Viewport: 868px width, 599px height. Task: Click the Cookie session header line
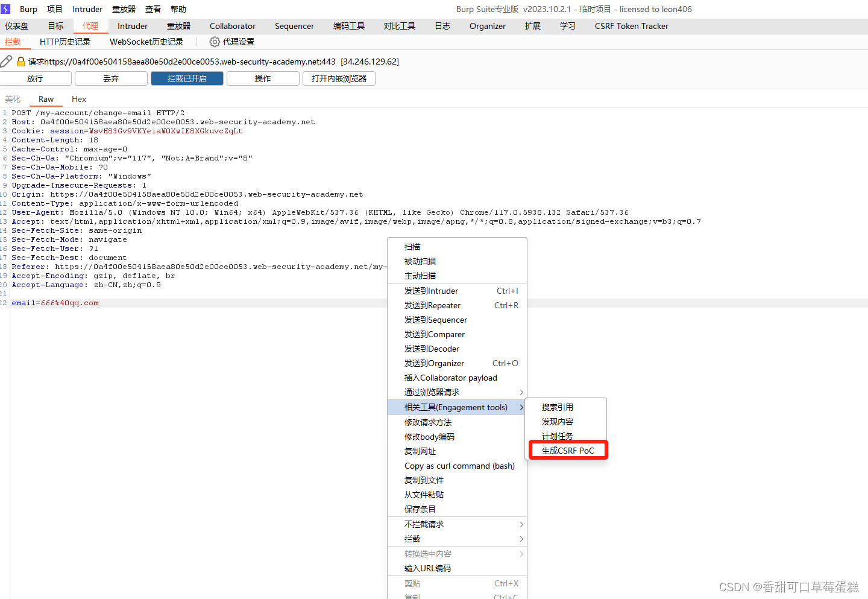click(x=127, y=131)
